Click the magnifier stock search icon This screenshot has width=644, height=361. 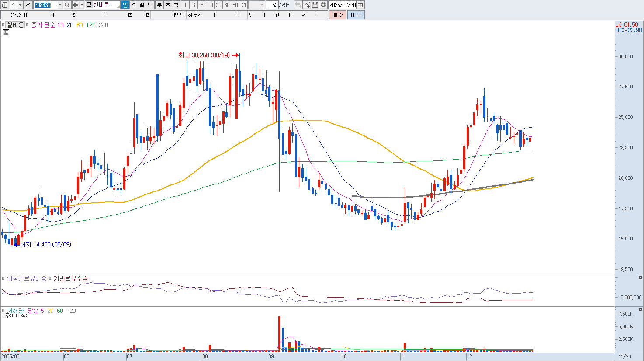67,5
